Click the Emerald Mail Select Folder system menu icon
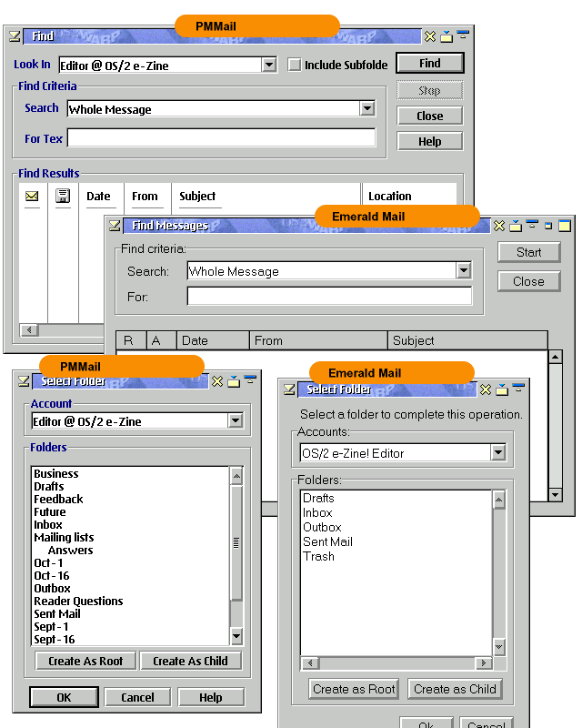This screenshot has height=728, width=582. point(289,389)
